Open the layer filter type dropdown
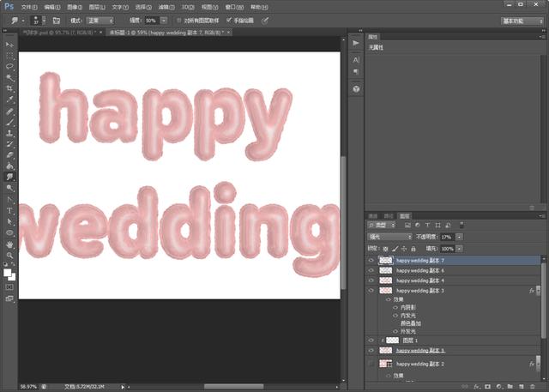 click(381, 225)
